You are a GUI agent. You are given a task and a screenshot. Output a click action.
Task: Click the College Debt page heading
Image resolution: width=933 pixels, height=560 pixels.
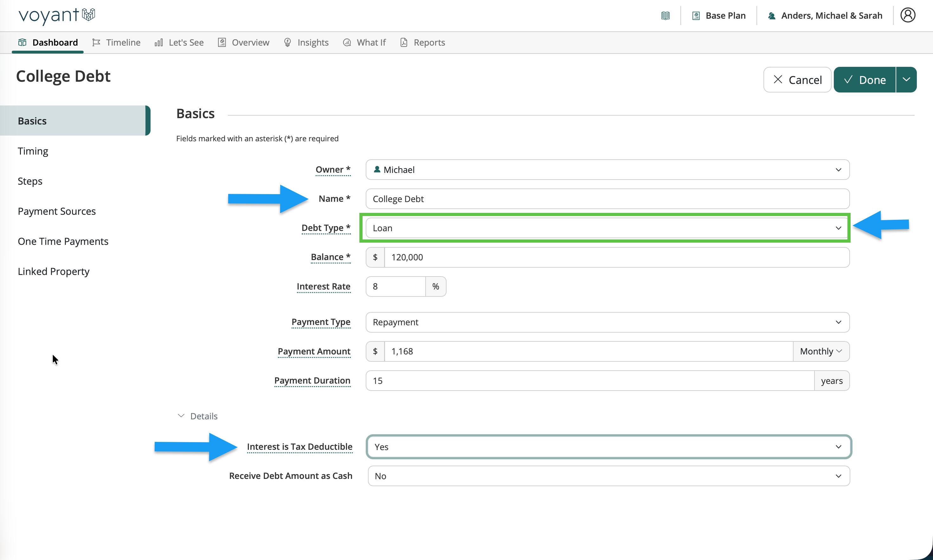pyautogui.click(x=63, y=76)
